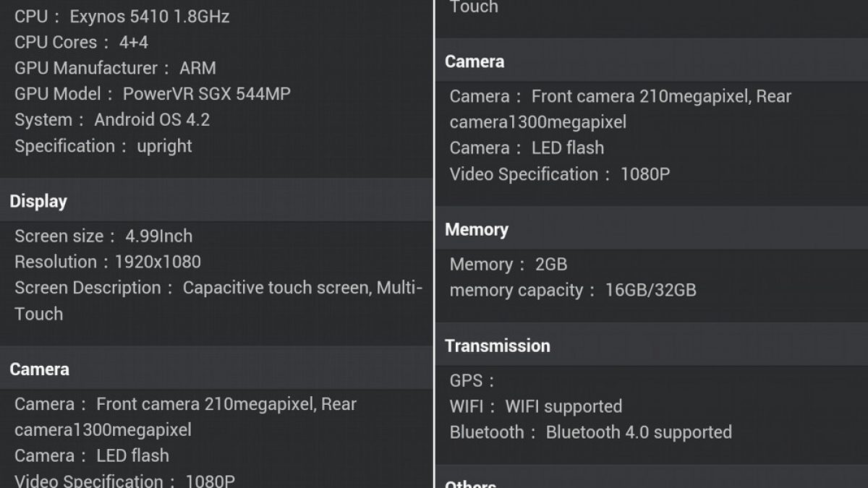The height and width of the screenshot is (488, 868).
Task: Select the GPU Model PowerVR SGX 544MP row
Action: pyautogui.click(x=153, y=94)
